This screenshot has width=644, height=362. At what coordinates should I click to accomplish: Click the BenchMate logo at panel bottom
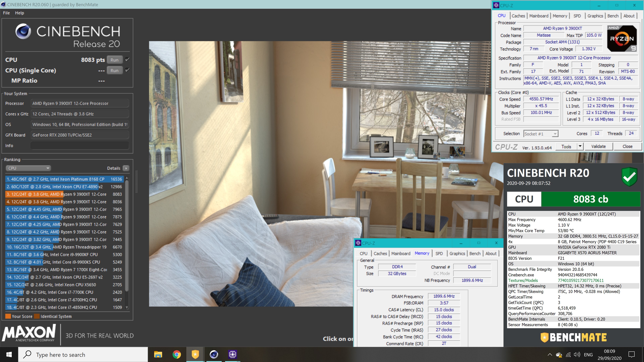point(574,338)
